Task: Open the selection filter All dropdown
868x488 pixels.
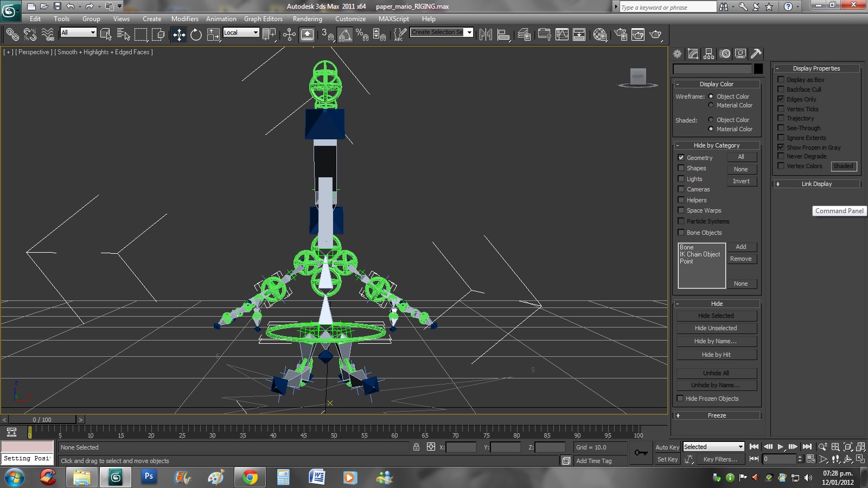Action: pos(78,33)
